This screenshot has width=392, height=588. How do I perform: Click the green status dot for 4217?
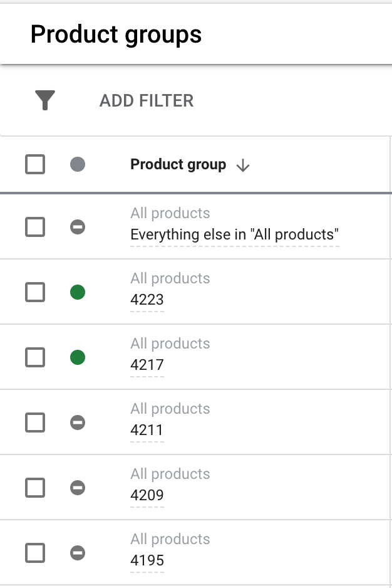tap(78, 357)
